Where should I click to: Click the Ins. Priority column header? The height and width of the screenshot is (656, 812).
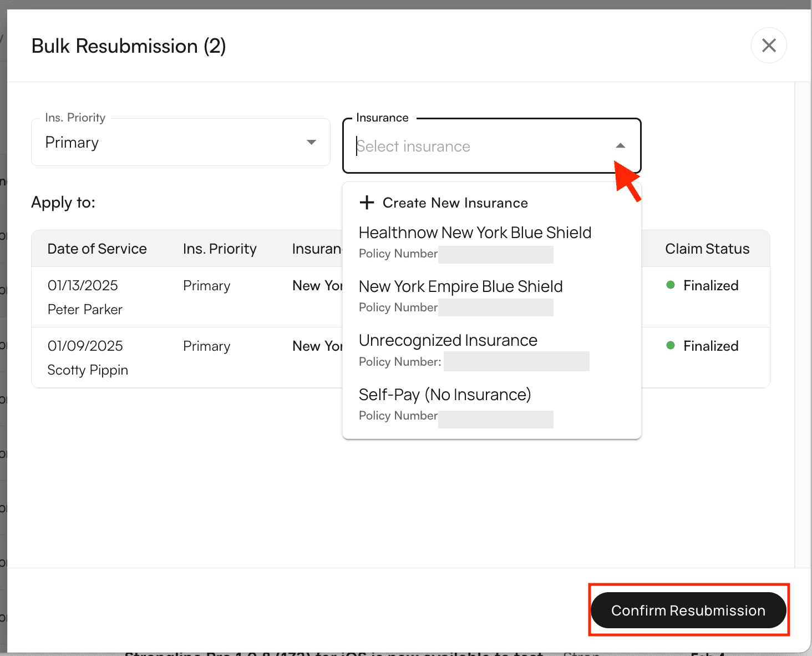[x=220, y=249]
